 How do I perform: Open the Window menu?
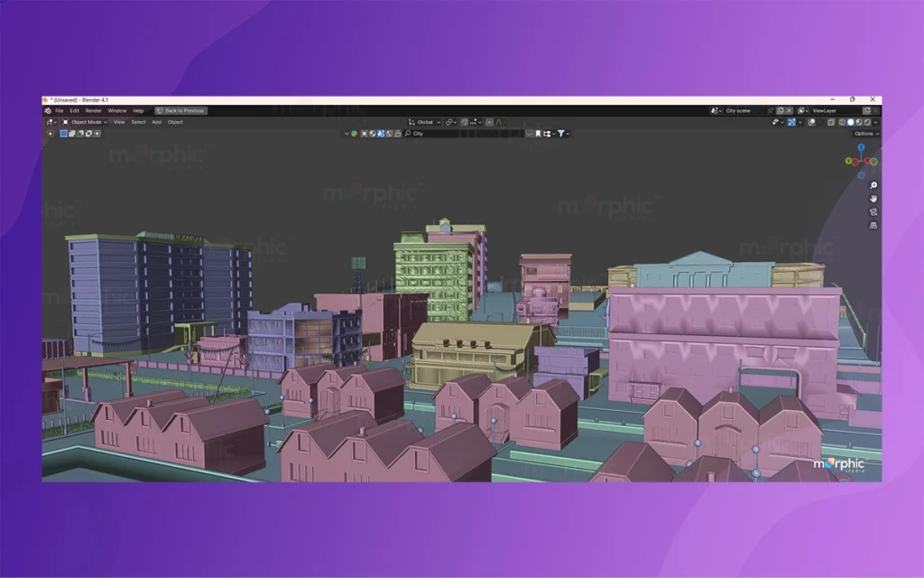[116, 110]
